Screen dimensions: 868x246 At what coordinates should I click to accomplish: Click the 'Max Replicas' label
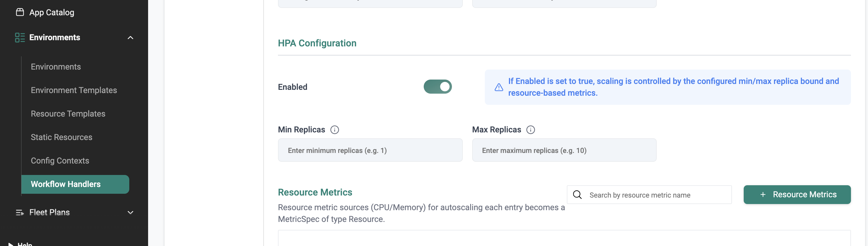tap(496, 129)
